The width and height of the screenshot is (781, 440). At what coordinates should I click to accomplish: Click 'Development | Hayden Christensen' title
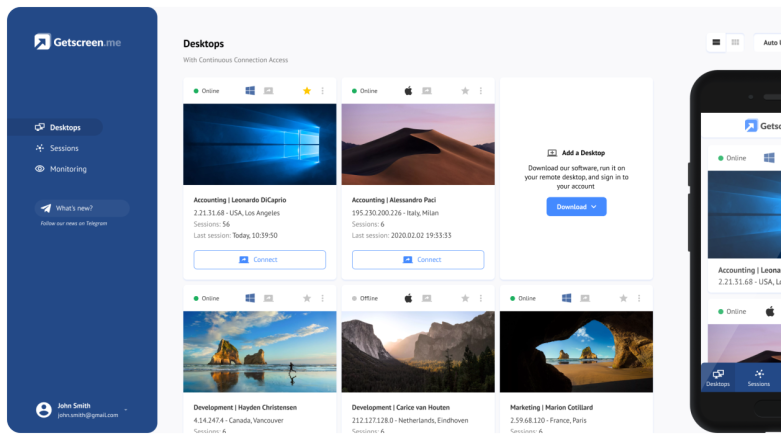(245, 407)
